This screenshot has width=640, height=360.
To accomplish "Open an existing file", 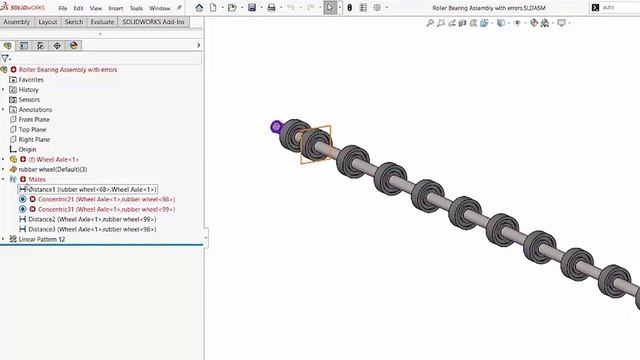I will [x=232, y=8].
